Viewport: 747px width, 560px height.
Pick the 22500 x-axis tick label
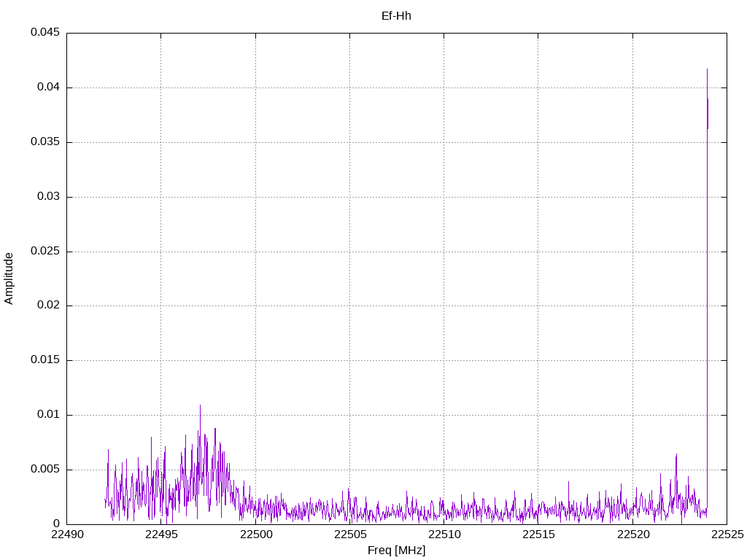255,535
